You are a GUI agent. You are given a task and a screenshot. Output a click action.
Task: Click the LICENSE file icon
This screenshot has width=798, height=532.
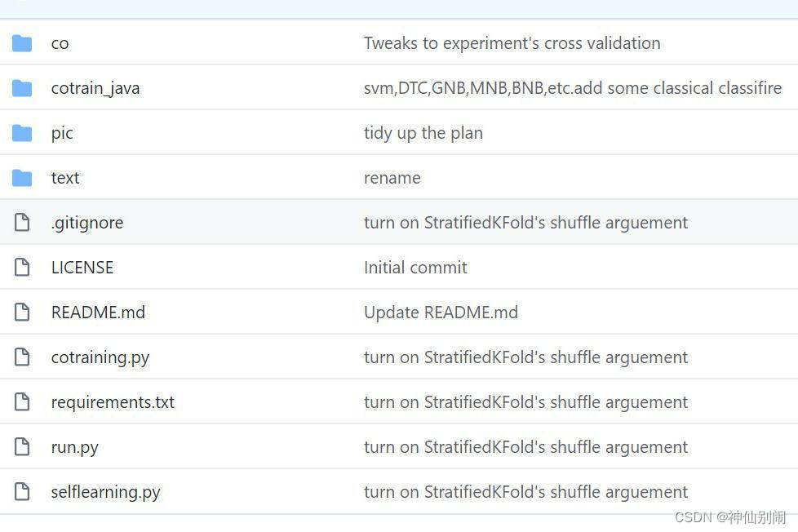coord(22,267)
